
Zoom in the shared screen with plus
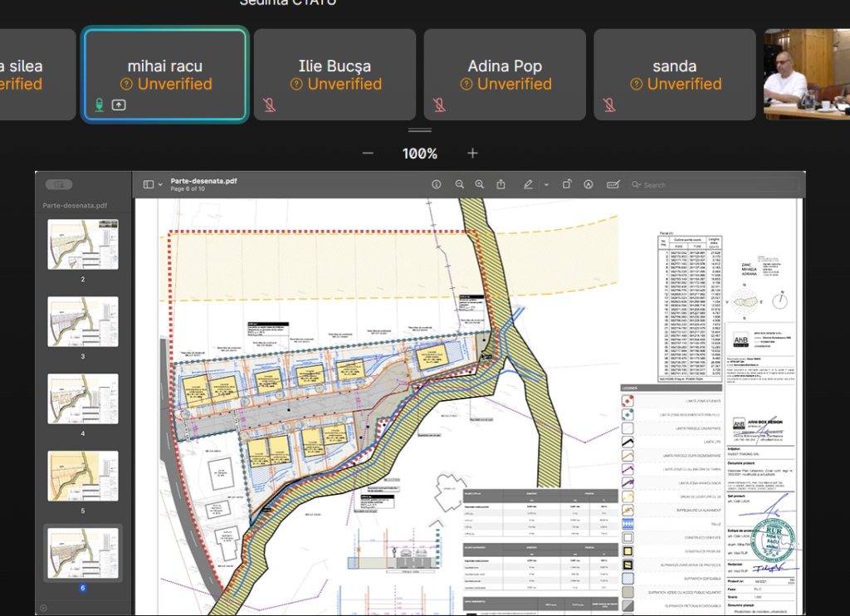(472, 154)
